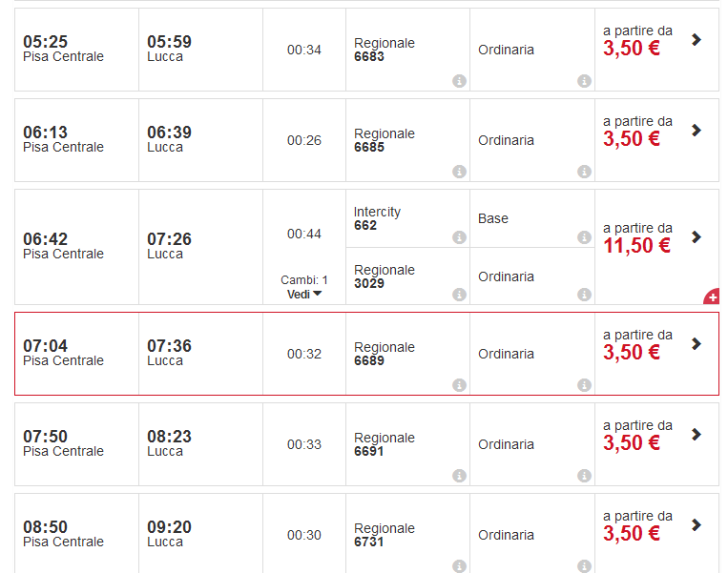This screenshot has height=573, width=728.
Task: Click info icon next to Regionale 6683
Action: 459,81
